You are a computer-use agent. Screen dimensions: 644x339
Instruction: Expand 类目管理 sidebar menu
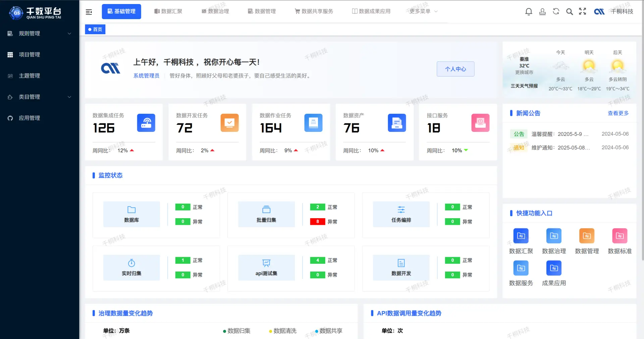point(40,97)
